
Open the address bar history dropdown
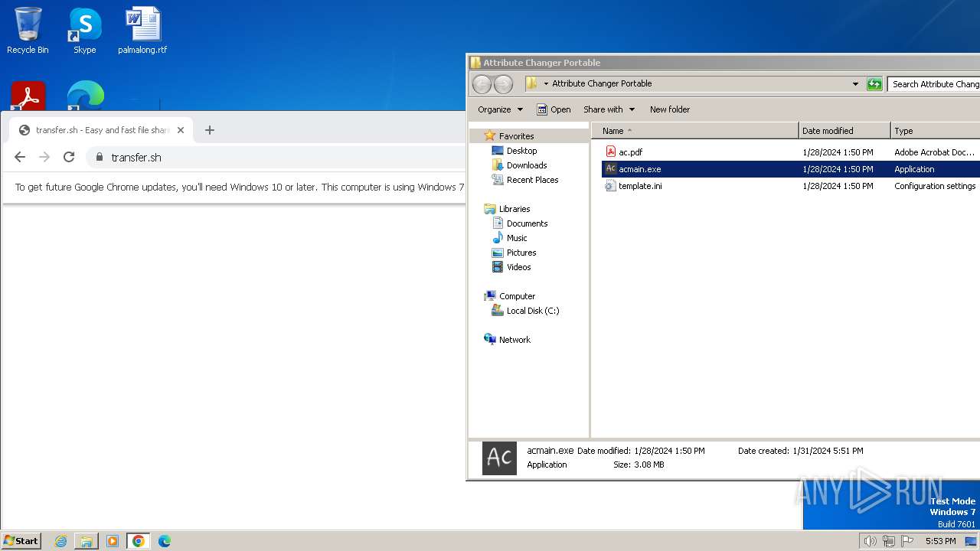click(x=855, y=84)
